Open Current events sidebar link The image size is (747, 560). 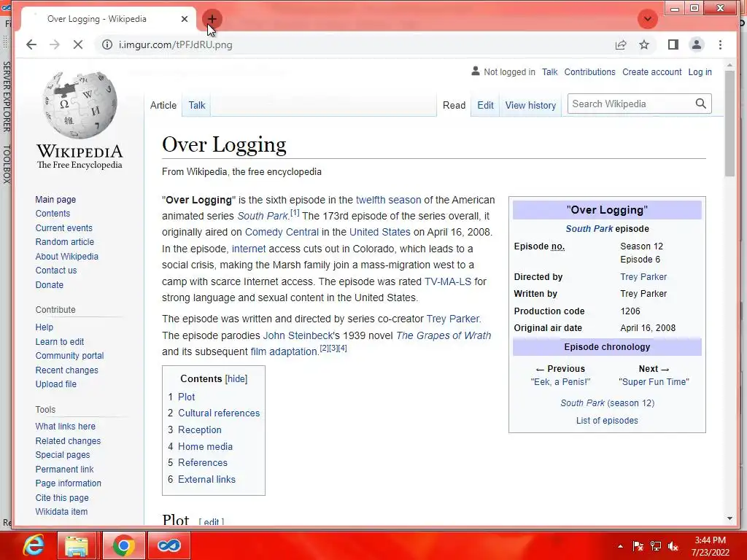click(x=64, y=228)
